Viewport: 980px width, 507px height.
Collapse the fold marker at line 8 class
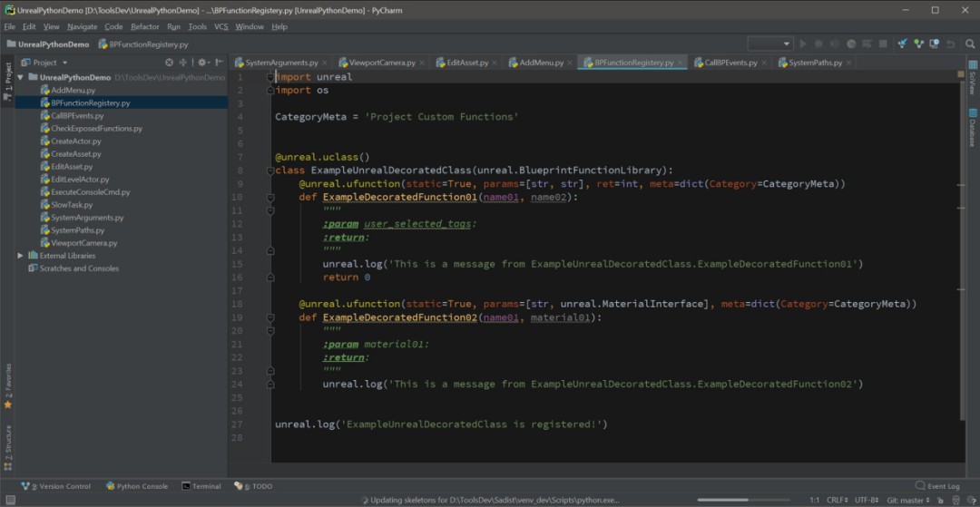tap(270, 171)
